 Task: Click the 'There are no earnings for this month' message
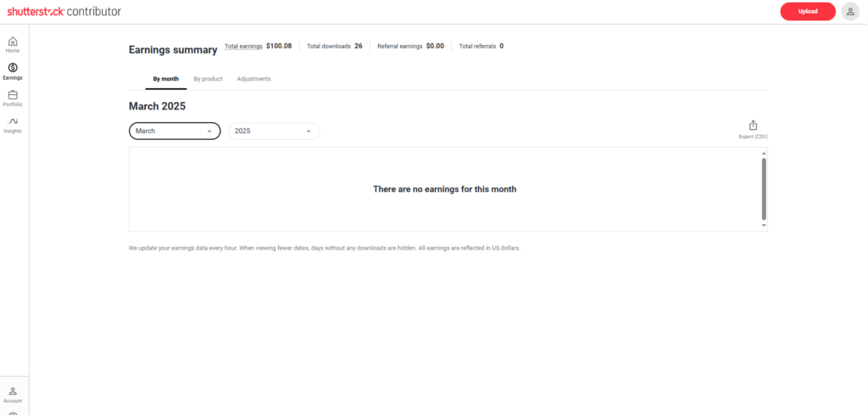coord(444,189)
